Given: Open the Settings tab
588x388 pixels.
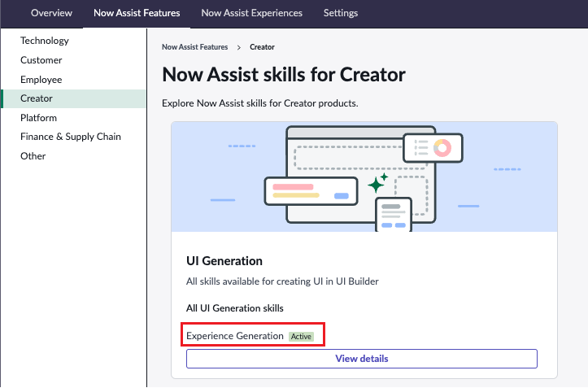Looking at the screenshot, I should 341,13.
